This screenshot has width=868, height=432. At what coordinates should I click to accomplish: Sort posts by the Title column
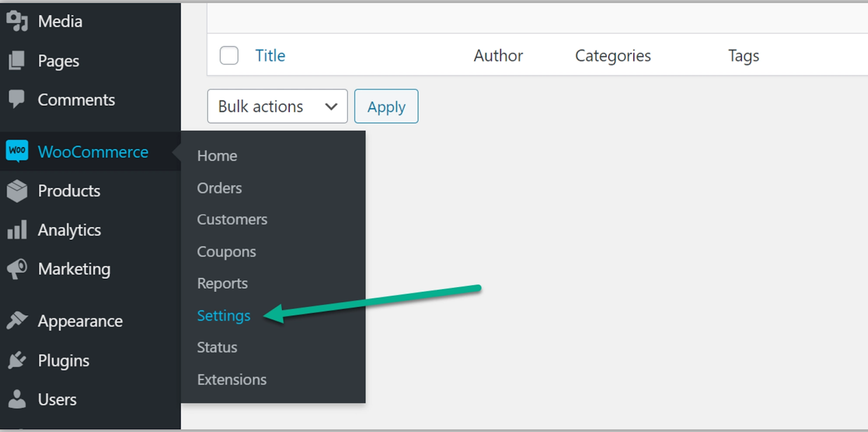pos(270,55)
